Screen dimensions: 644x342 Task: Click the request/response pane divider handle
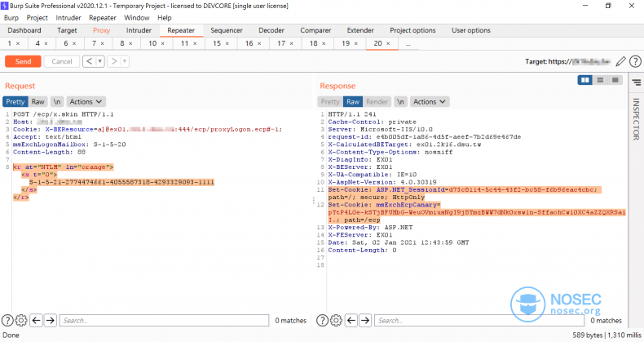pos(313,201)
